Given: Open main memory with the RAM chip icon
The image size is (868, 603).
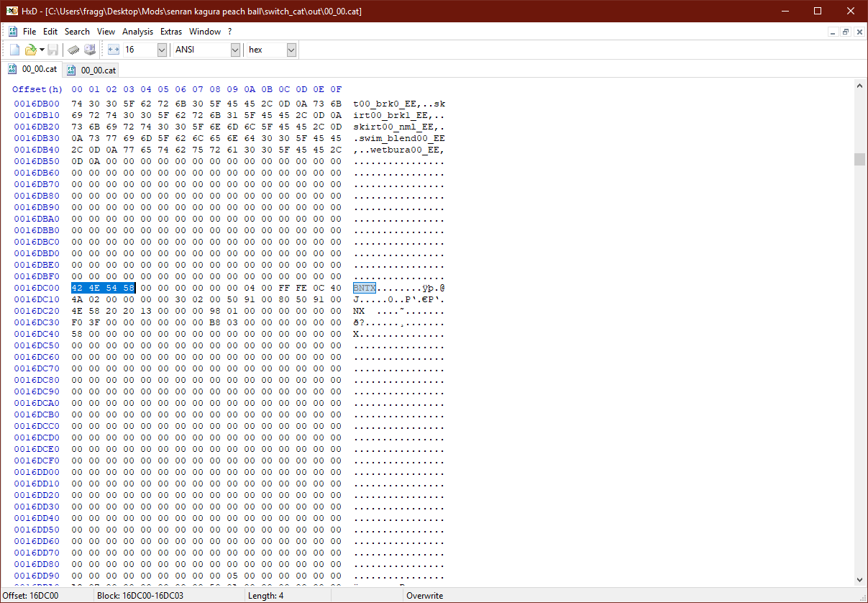Looking at the screenshot, I should click(73, 50).
